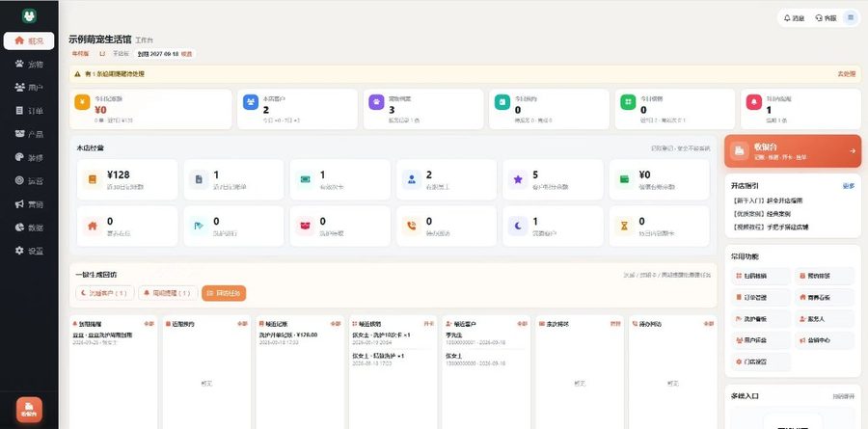Image resolution: width=868 pixels, height=429 pixels.
Task: Click the warning triangle icon in banner
Action: (77, 73)
